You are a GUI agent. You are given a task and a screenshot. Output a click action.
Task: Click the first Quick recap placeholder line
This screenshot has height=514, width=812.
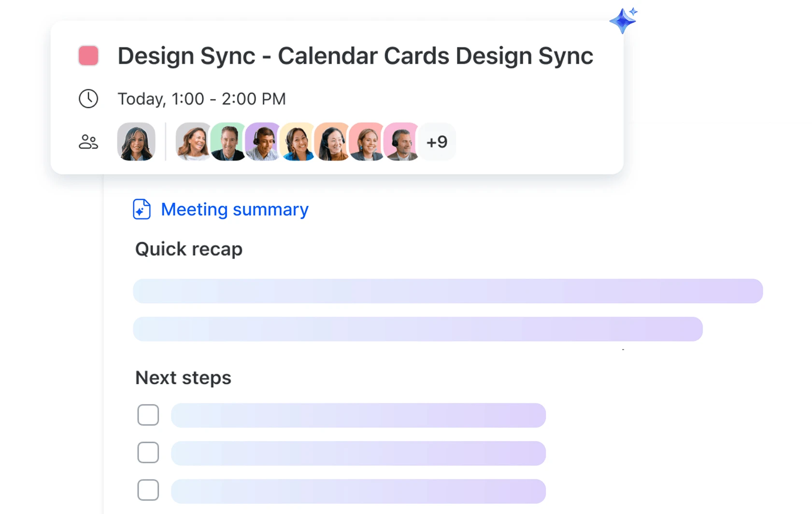coord(447,291)
